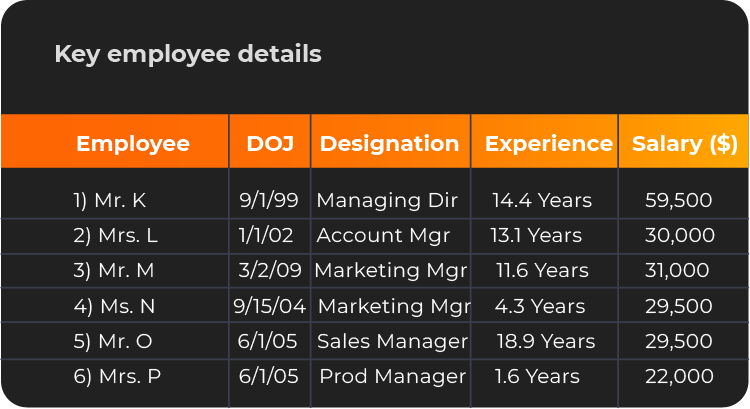
Task: Click the Mrs. L employee cell
Action: pyautogui.click(x=115, y=236)
